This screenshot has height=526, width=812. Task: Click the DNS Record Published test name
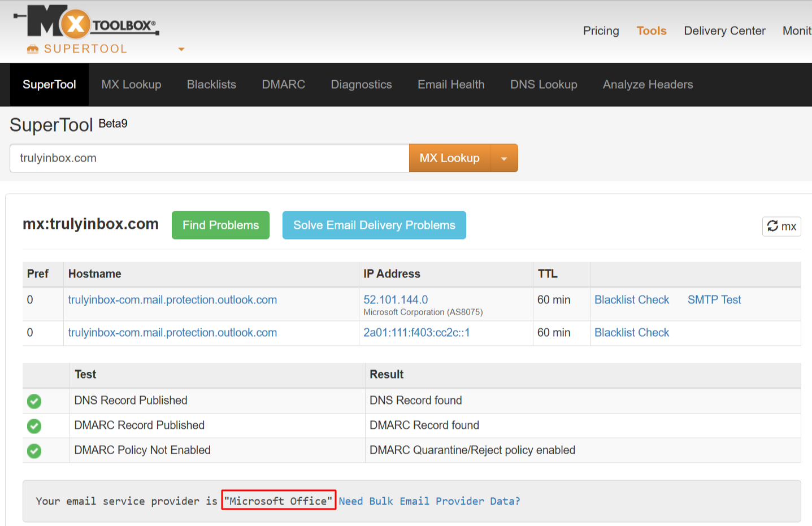(x=131, y=401)
